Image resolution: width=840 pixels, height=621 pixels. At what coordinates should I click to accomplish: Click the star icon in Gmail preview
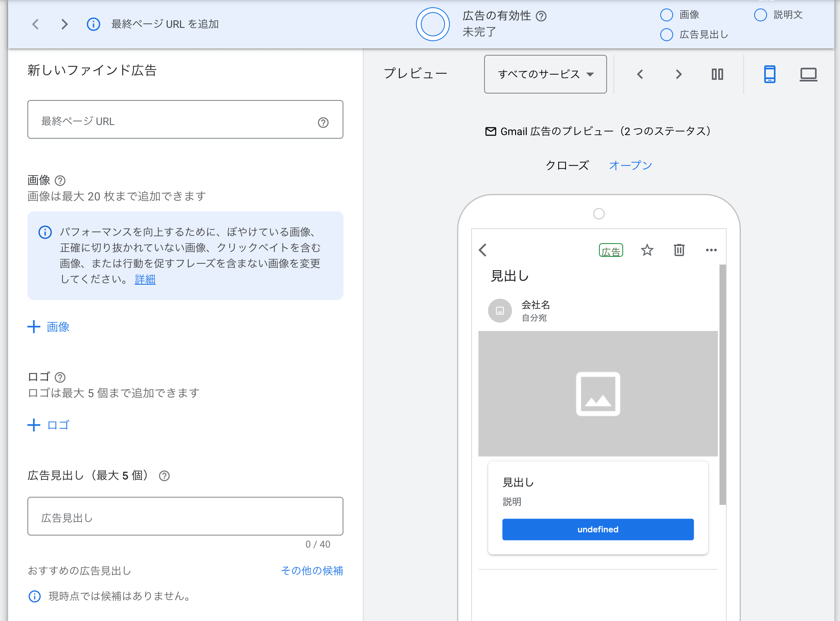[647, 250]
